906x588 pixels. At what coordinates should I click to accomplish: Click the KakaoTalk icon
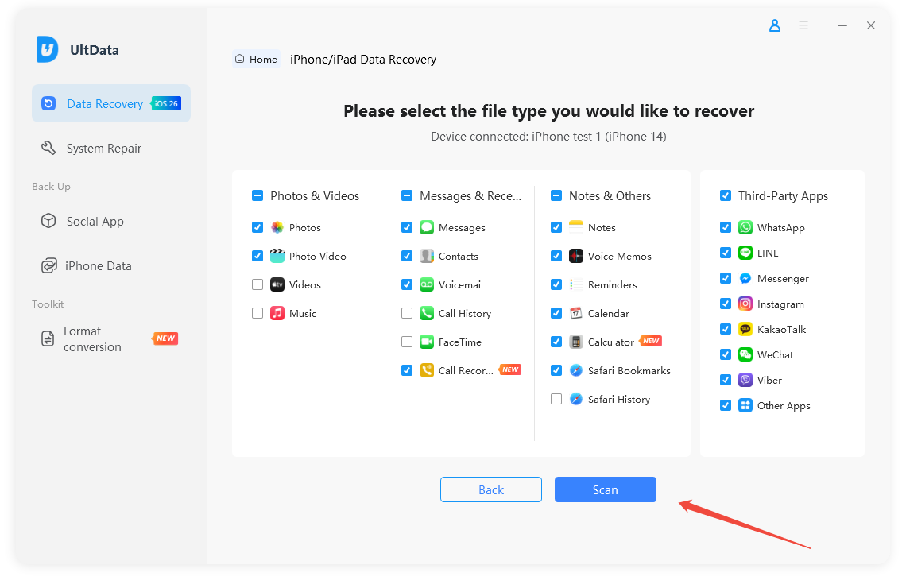pyautogui.click(x=745, y=329)
